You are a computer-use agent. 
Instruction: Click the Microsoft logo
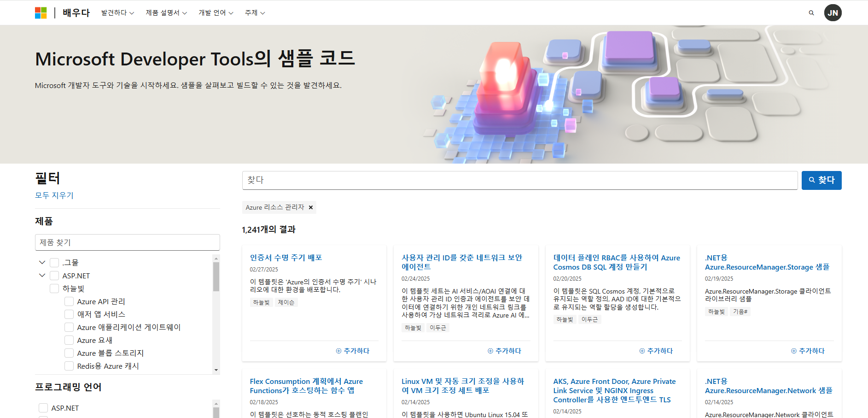(41, 13)
